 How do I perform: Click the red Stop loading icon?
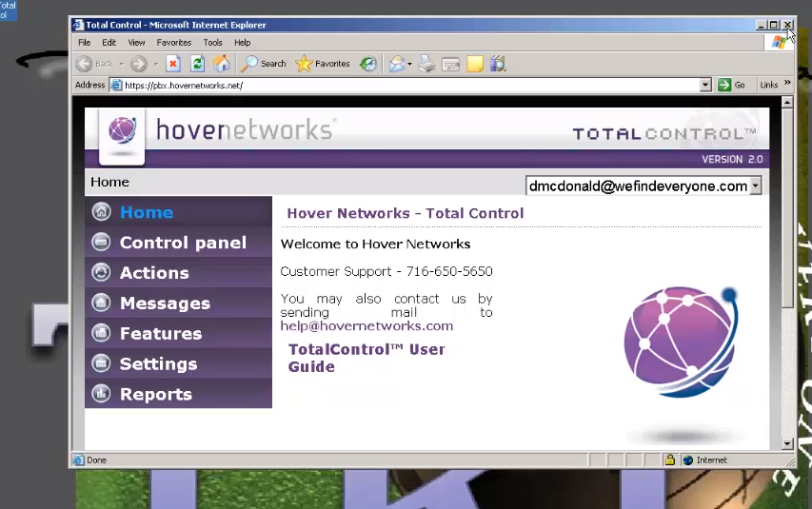tap(173, 64)
